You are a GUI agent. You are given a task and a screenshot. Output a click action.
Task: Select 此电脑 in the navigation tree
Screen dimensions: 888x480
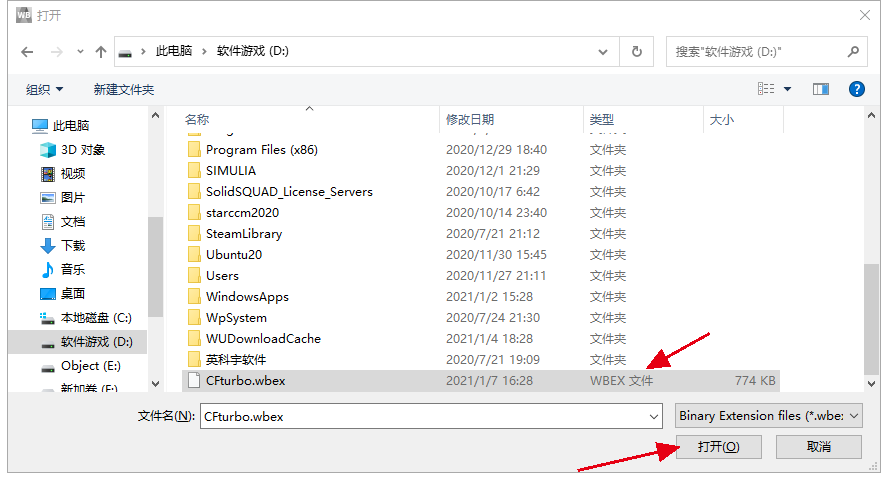71,126
